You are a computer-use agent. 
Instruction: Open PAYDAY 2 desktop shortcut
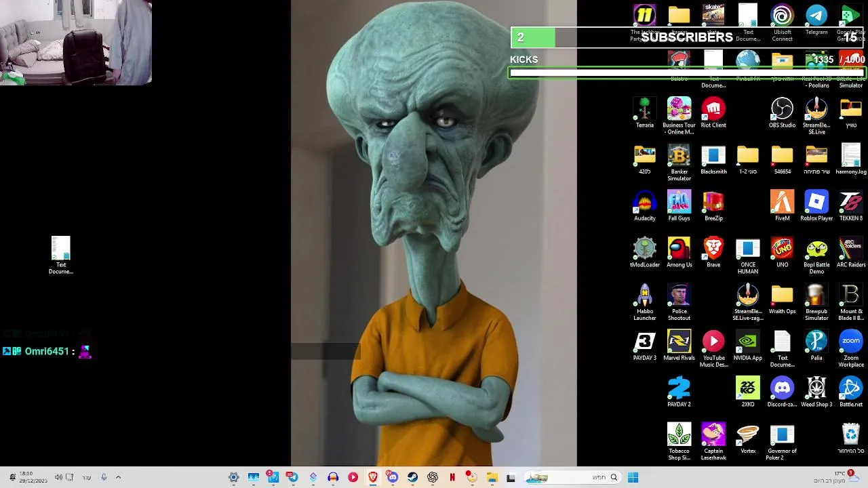tap(679, 392)
